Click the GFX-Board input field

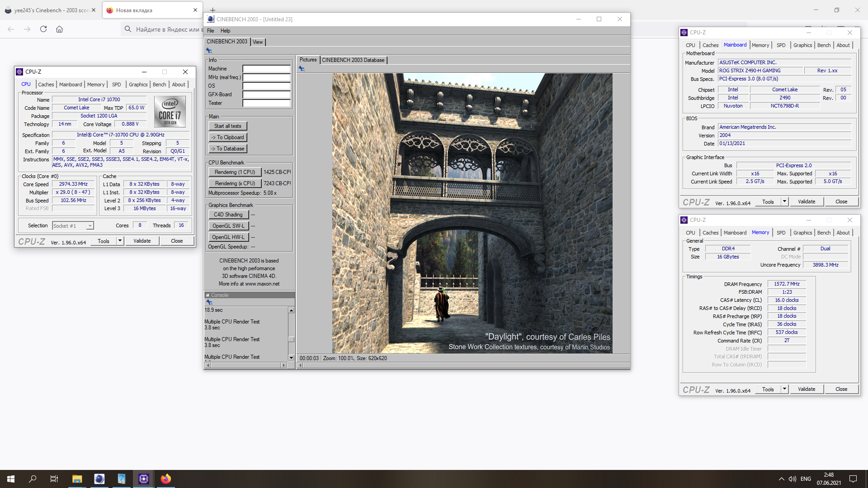[266, 94]
